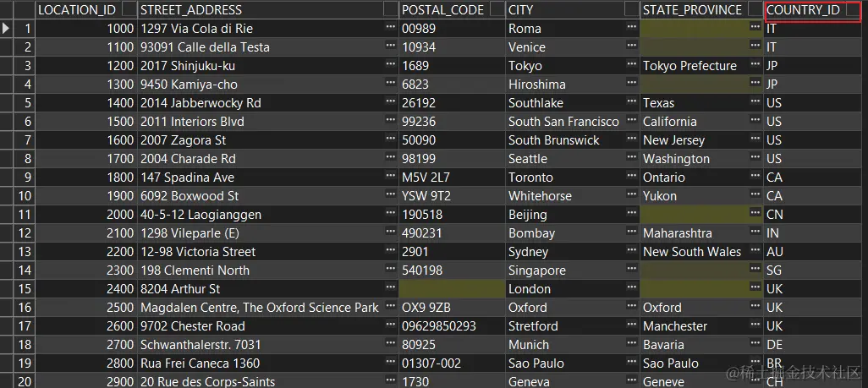Open the ellipsis editor for '93091 Calle della Testa'
Viewport: 868px width, 388px height.
point(391,46)
